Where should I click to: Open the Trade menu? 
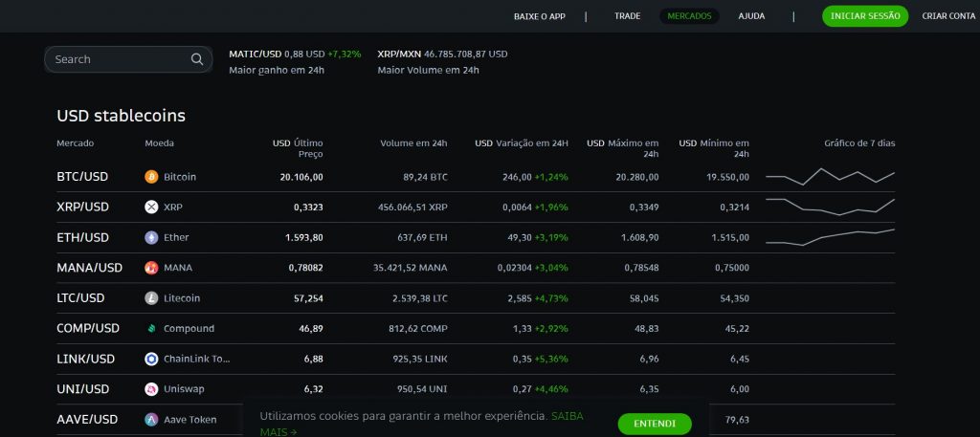click(x=628, y=16)
